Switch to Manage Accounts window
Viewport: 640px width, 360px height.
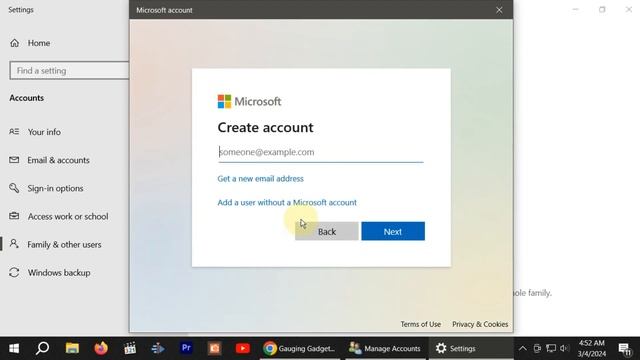(385, 348)
